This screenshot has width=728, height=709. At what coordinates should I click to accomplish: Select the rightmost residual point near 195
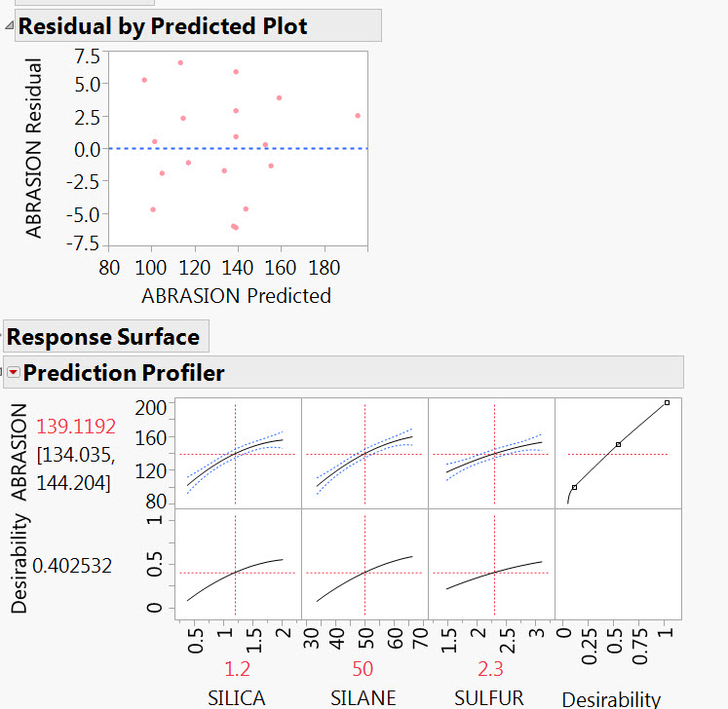point(358,115)
